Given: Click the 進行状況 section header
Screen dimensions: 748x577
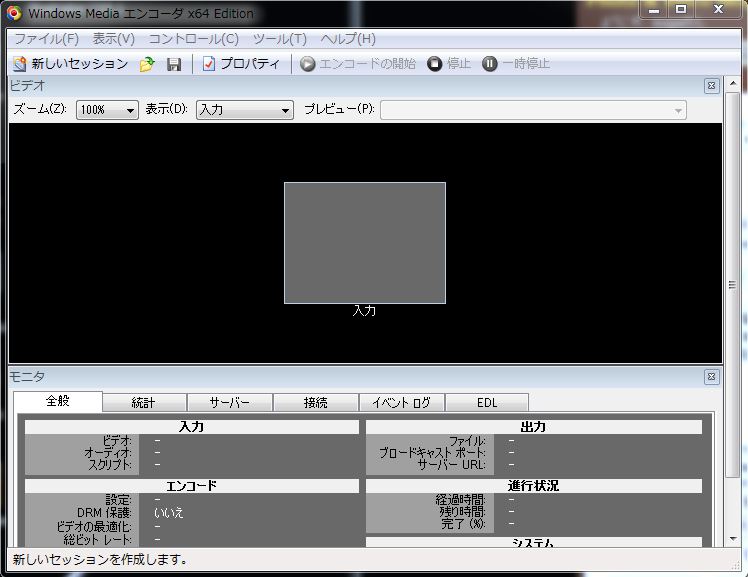Looking at the screenshot, I should coord(533,486).
